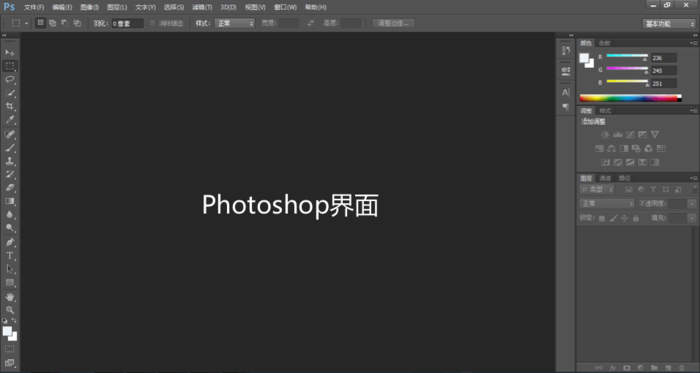
Task: Switch to the 样式 styles panel tab
Action: (x=605, y=111)
